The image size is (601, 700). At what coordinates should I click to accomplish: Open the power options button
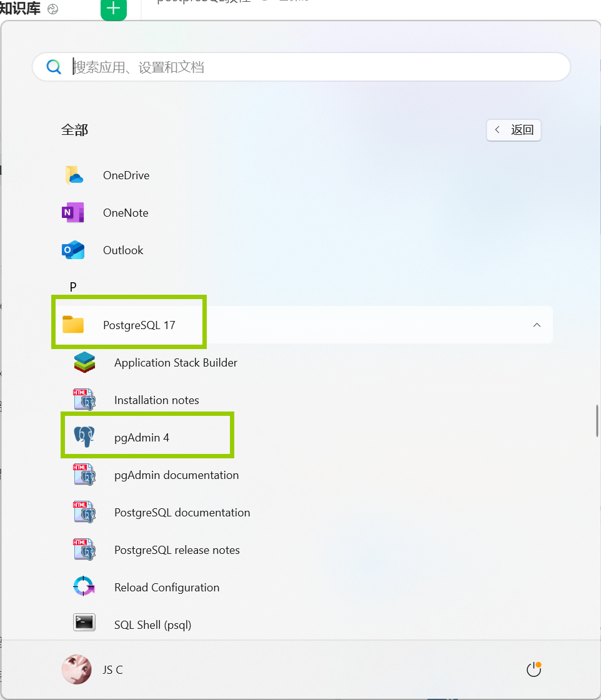pos(534,669)
